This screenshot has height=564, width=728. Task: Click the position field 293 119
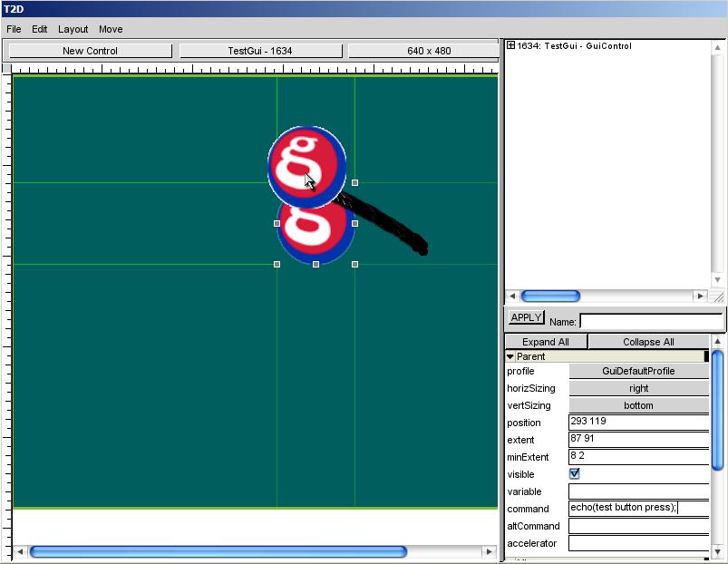[x=638, y=422]
